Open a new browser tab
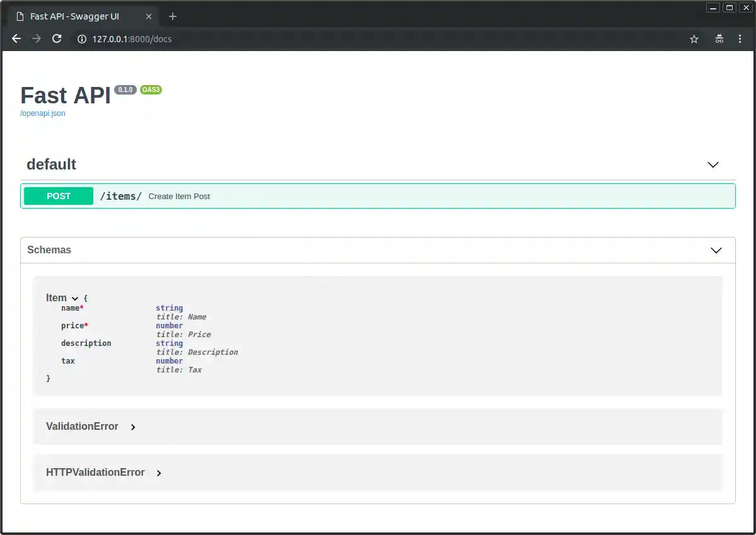This screenshot has width=756, height=535. pyautogui.click(x=172, y=16)
